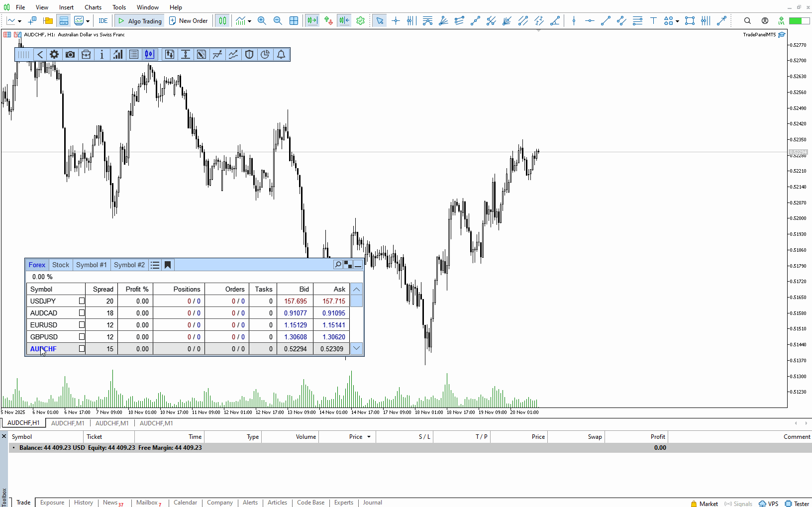Open the Market link in the status bar

tap(704, 504)
